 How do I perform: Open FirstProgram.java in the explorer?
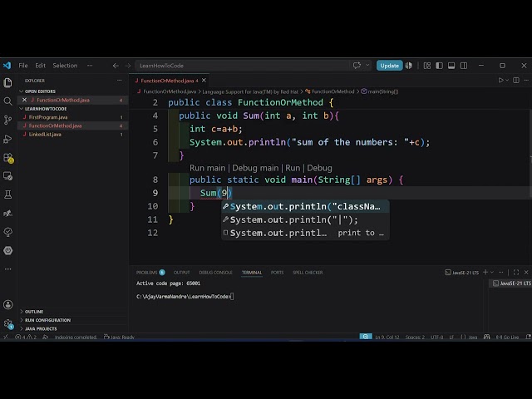tap(48, 117)
